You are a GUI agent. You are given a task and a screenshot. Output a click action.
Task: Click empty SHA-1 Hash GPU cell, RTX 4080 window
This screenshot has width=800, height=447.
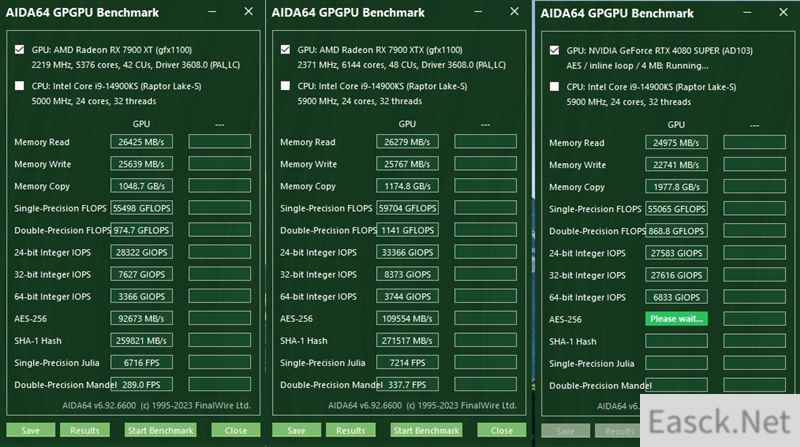(676, 341)
